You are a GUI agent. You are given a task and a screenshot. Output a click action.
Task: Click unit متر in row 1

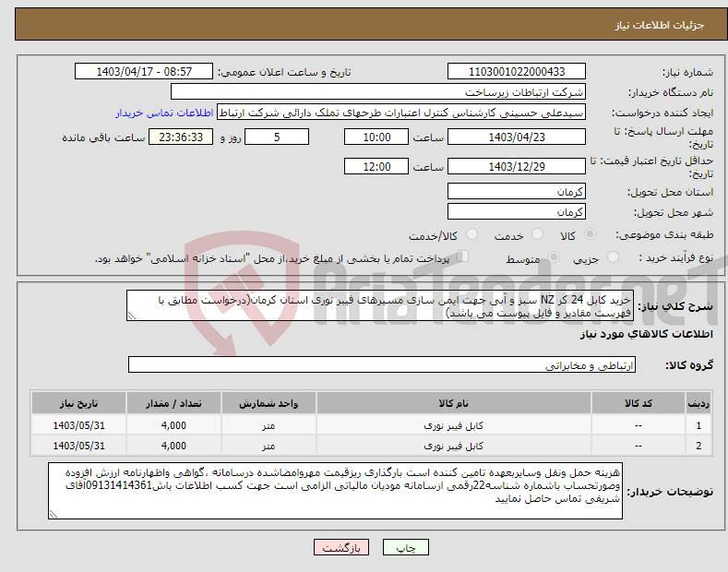[x=269, y=425]
